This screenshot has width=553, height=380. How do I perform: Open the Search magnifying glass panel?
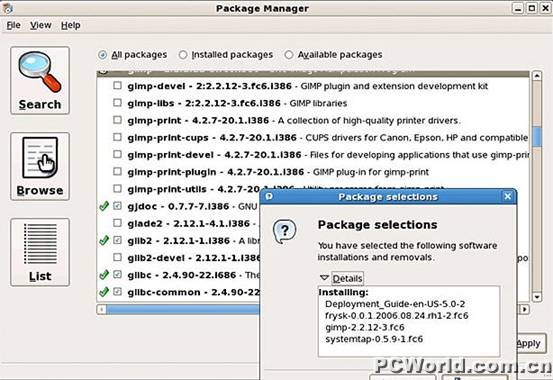[x=40, y=80]
